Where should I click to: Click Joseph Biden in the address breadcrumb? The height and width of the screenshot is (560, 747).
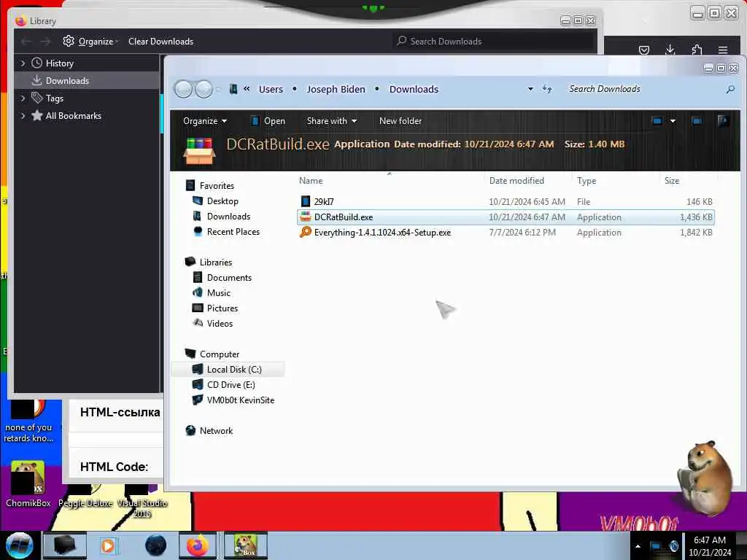tap(336, 89)
